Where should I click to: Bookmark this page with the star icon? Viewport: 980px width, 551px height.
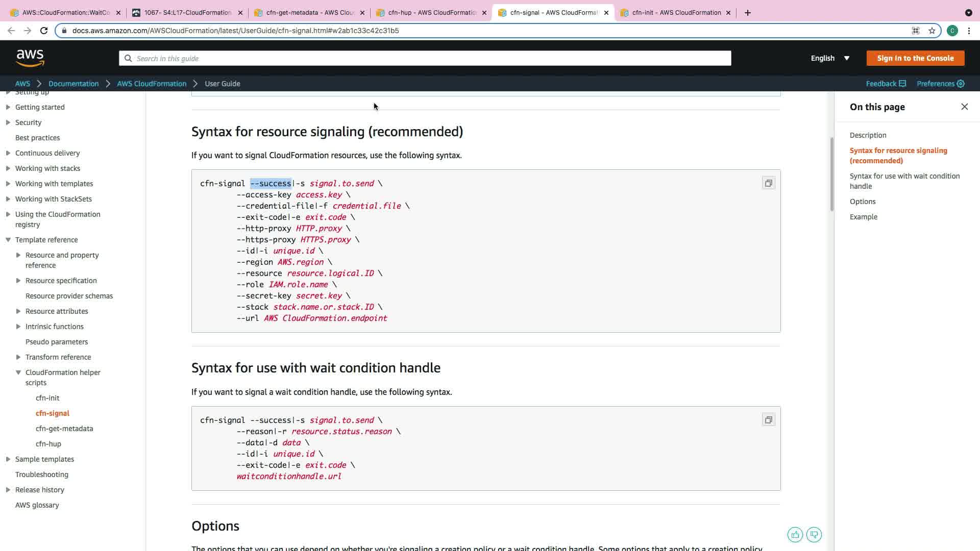click(x=932, y=31)
